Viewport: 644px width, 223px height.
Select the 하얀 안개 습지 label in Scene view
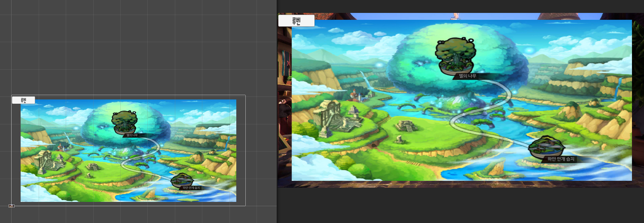(x=191, y=188)
